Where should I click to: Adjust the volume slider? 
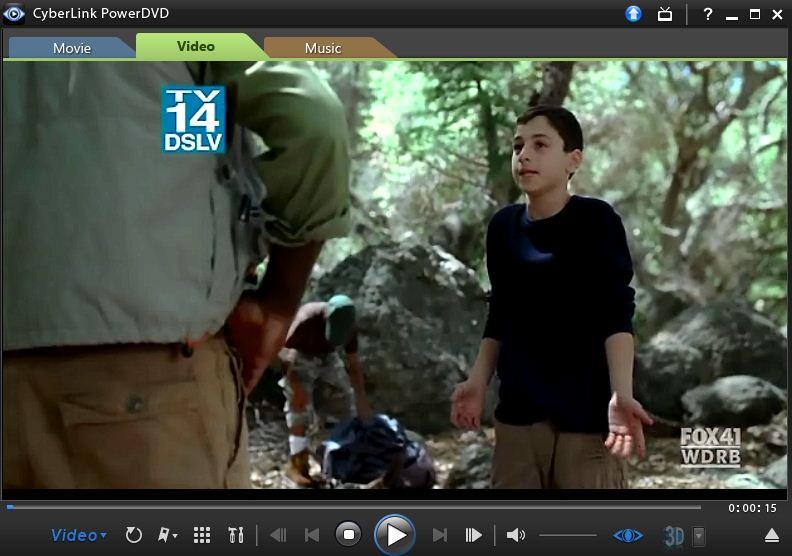coord(568,535)
